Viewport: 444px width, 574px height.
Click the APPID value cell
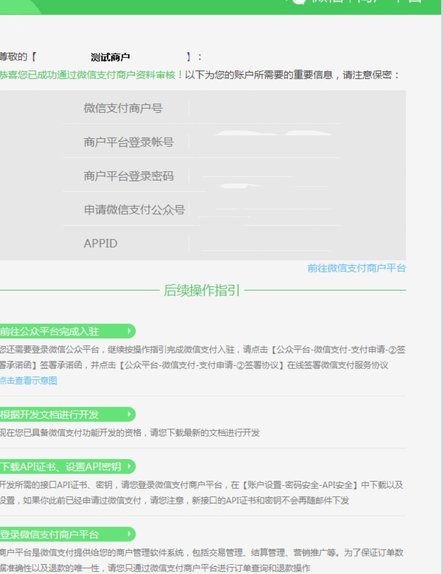tap(265, 243)
